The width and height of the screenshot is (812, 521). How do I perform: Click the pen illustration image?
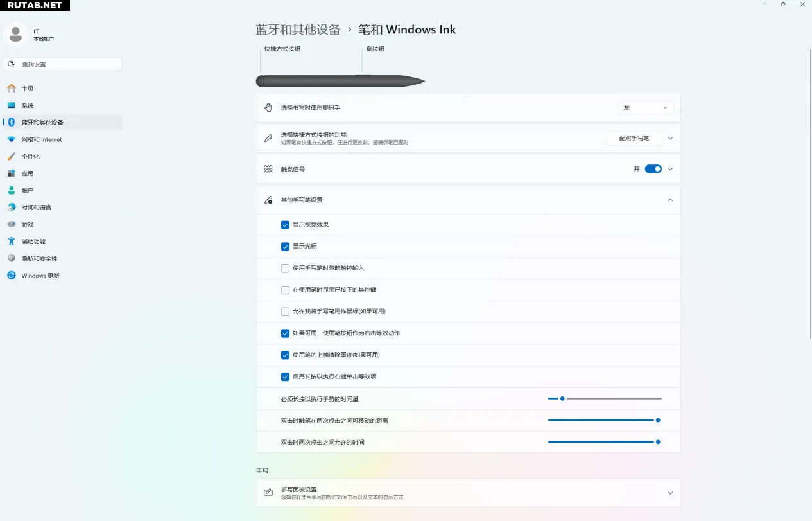tap(340, 81)
